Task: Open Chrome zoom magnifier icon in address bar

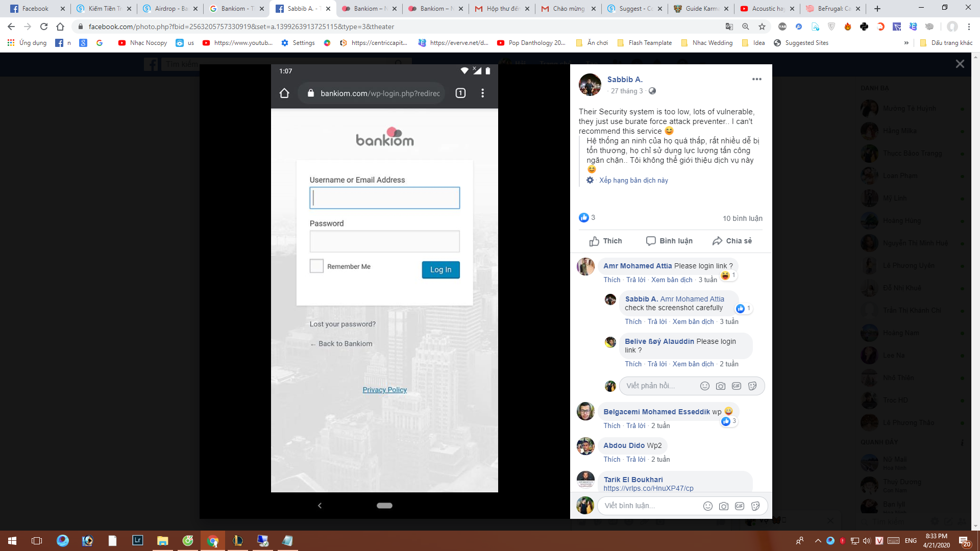Action: click(x=746, y=27)
